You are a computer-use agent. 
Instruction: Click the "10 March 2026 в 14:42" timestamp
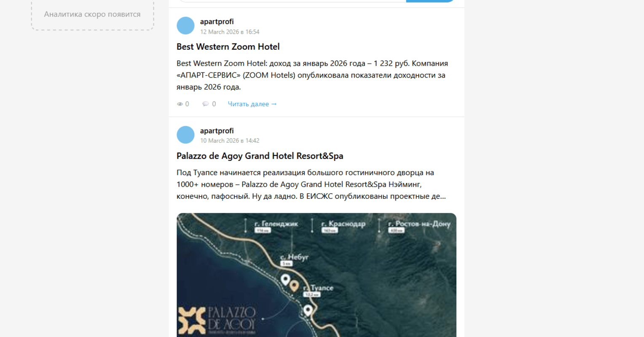[x=230, y=141]
